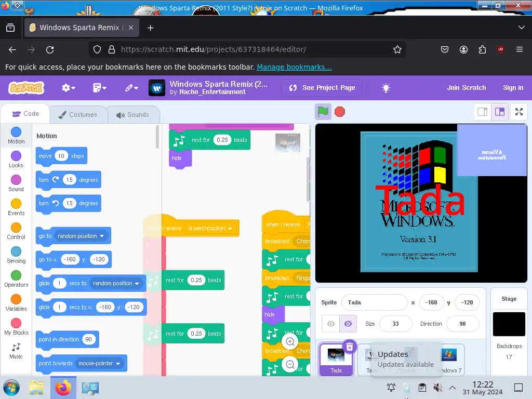532x399 pixels.
Task: Click See Project Page button
Action: [322, 88]
